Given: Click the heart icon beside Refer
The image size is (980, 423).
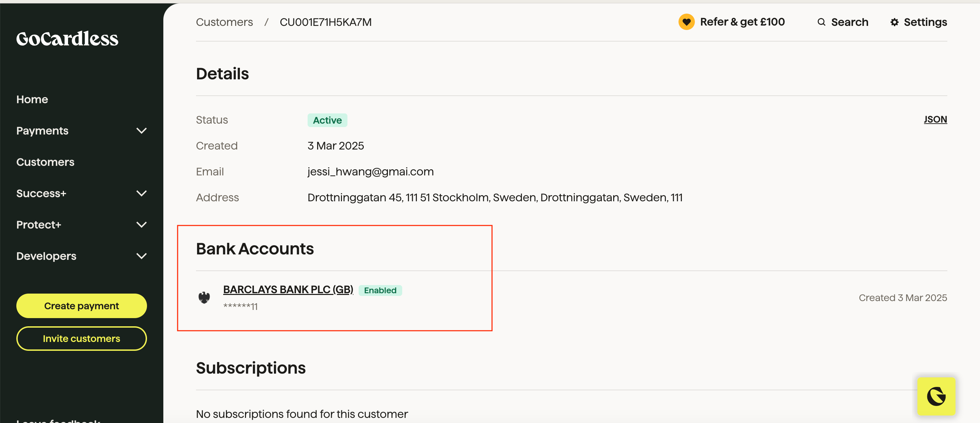Looking at the screenshot, I should 686,22.
